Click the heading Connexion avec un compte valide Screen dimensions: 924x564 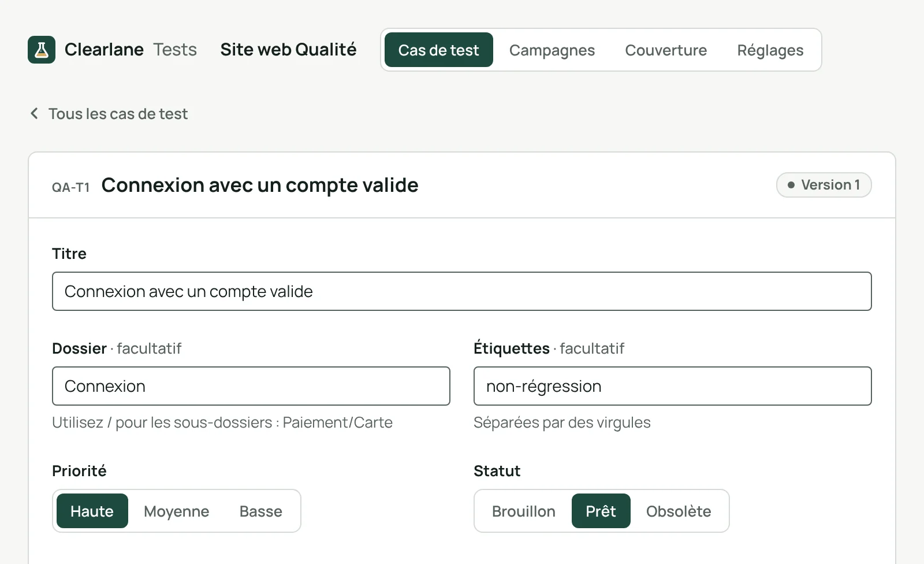click(x=260, y=185)
